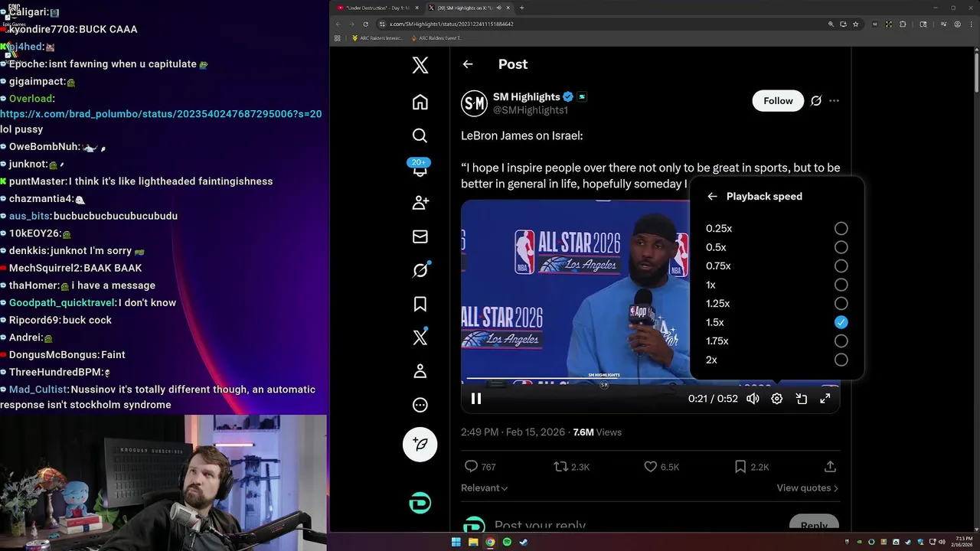Expand the Relevant sort dropdown
The image size is (980, 551).
tap(484, 487)
